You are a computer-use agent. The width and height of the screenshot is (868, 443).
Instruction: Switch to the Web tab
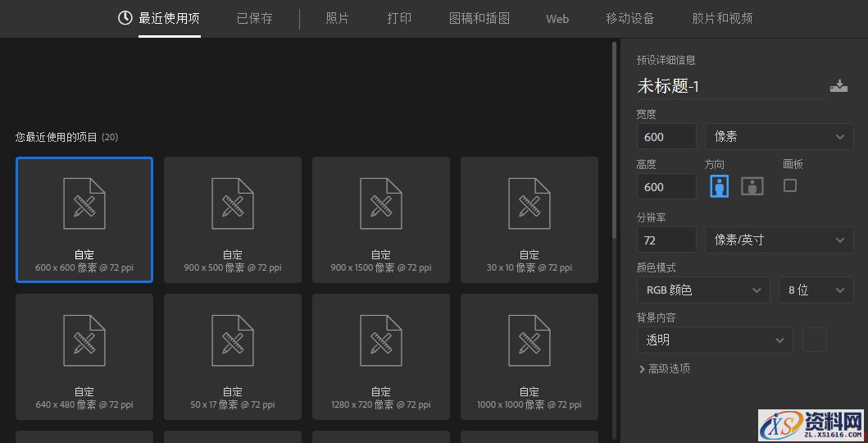[557, 19]
